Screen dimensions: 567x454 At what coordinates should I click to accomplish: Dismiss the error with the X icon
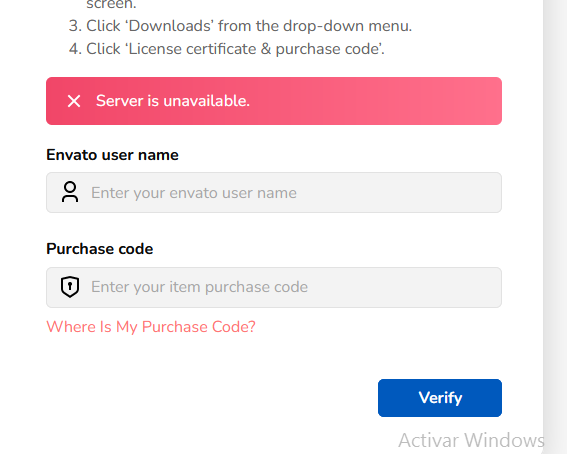tap(74, 101)
